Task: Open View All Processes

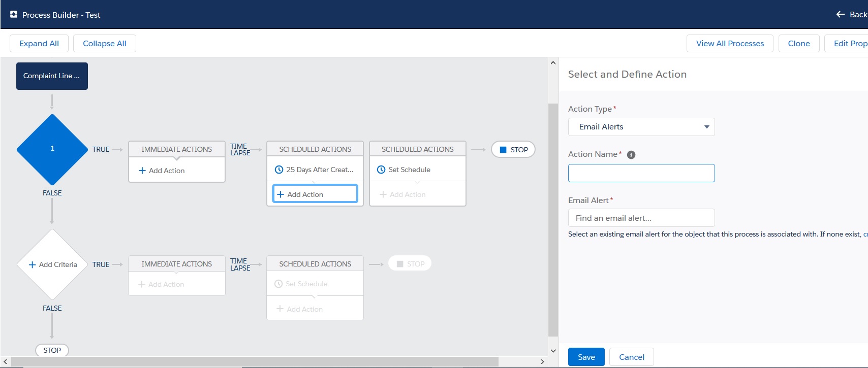Action: [x=730, y=44]
